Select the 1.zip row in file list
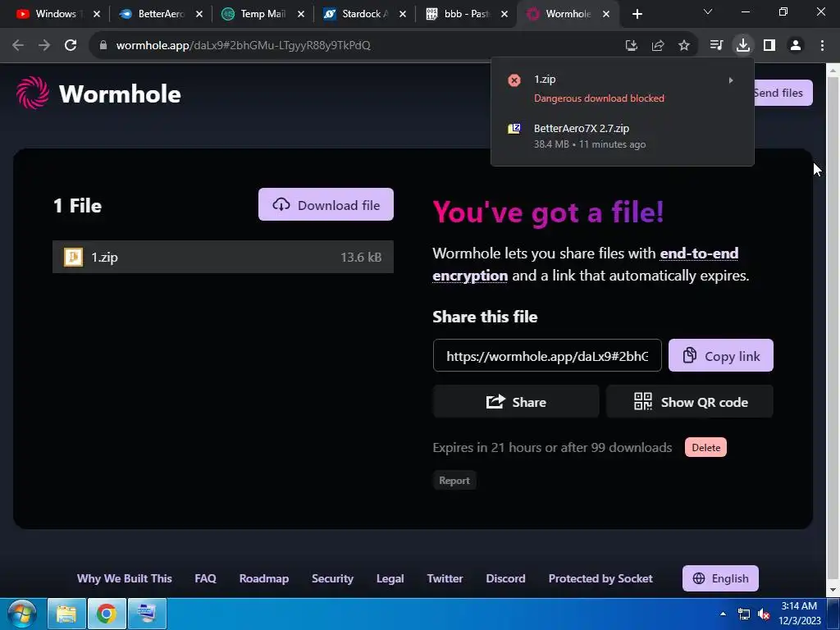 (x=223, y=257)
